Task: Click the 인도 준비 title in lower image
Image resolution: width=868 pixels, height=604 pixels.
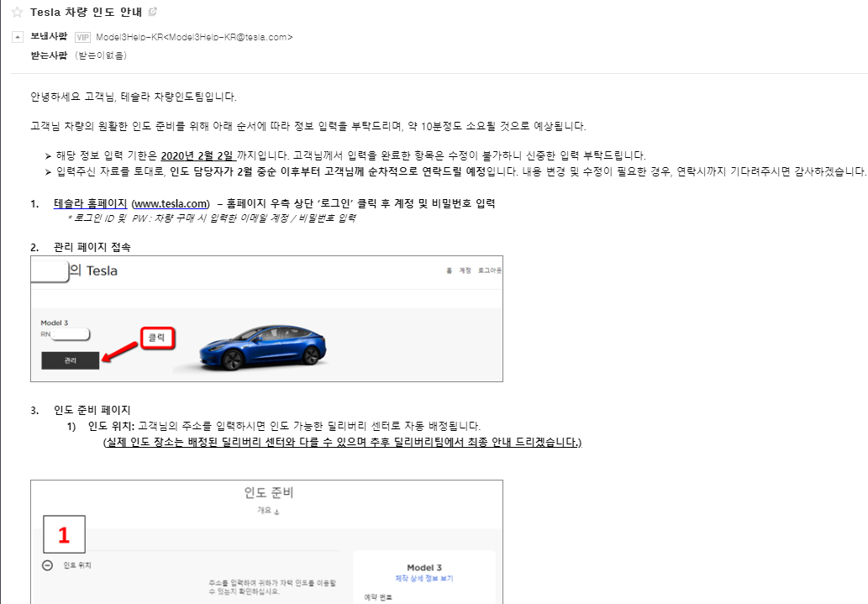Action: point(269,492)
